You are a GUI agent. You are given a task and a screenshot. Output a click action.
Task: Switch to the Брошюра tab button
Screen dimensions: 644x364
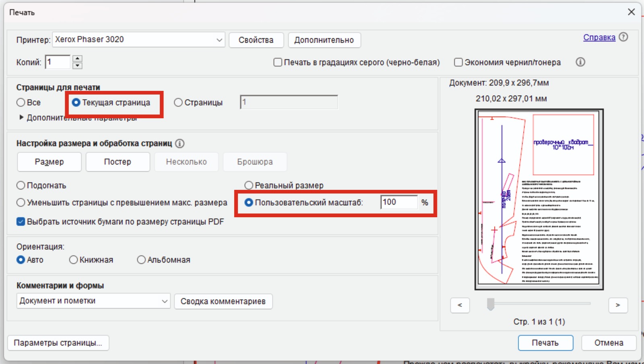pyautogui.click(x=255, y=162)
